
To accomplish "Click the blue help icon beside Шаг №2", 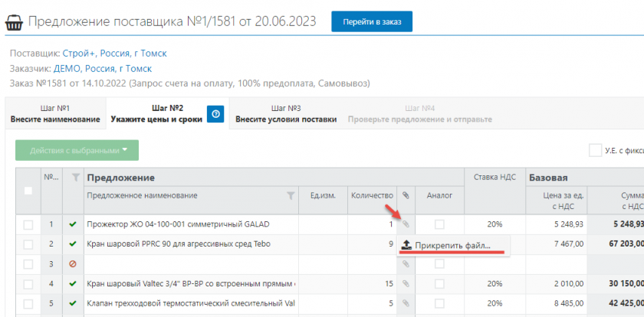I will pyautogui.click(x=216, y=114).
